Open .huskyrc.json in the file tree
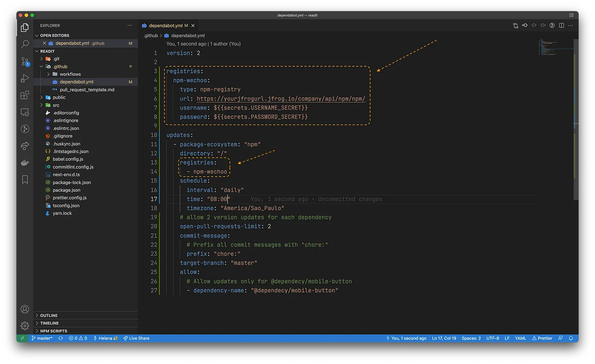This screenshot has width=595, height=364. (x=67, y=144)
